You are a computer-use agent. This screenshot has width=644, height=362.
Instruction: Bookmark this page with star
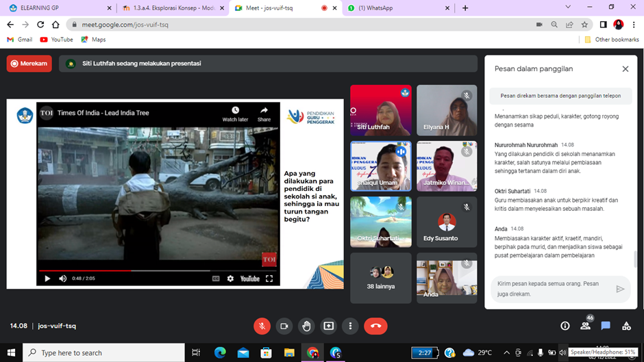point(584,25)
